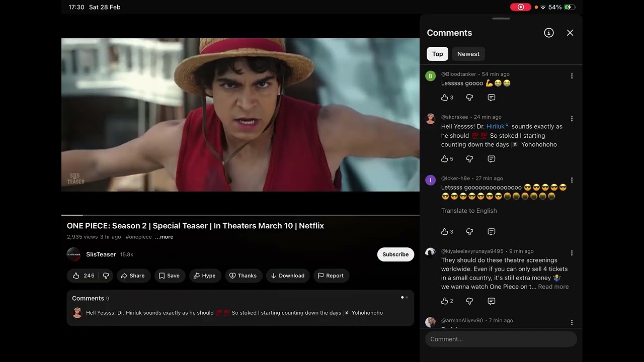Image resolution: width=644 pixels, height=362 pixels.
Task: Open the #onepiece hashtag
Action: (x=139, y=237)
